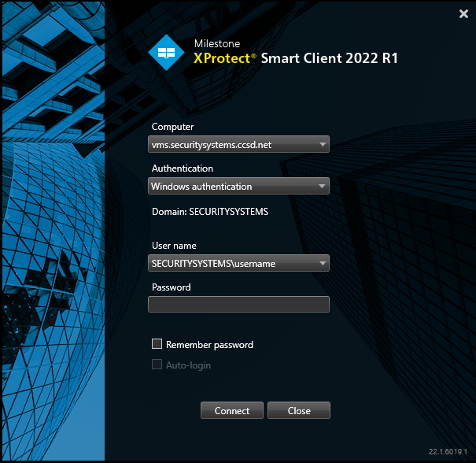Click the Password field label

tap(172, 287)
